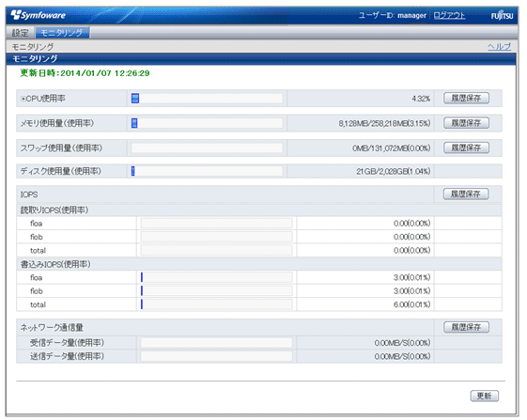The image size is (527, 420).
Task: Click the 受信データ量(使用率) label
Action: point(67,343)
